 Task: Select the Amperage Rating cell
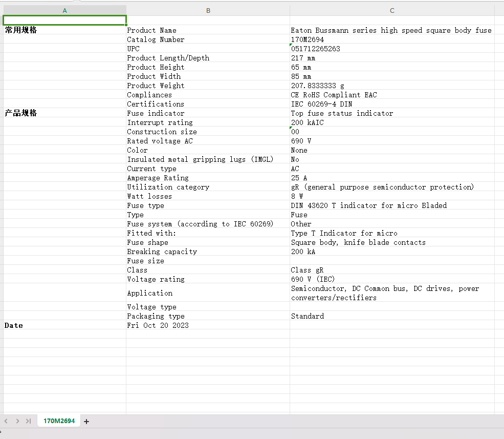(x=208, y=178)
